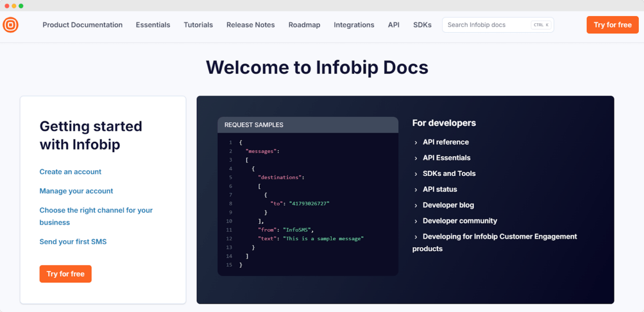Click the arrow next to SDKs and Tools
Viewport: 644px width, 312px height.
click(x=416, y=174)
